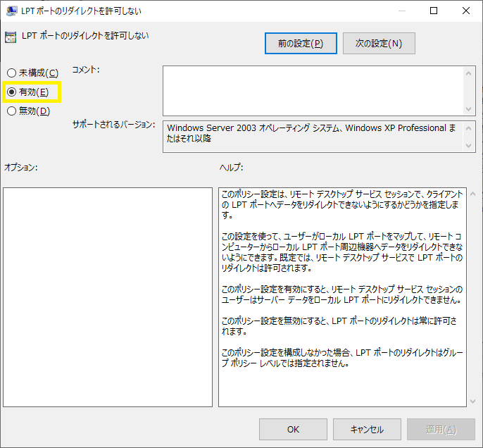Click help paragraph starting この設定を使って
The image size is (483, 448).
pos(342,252)
